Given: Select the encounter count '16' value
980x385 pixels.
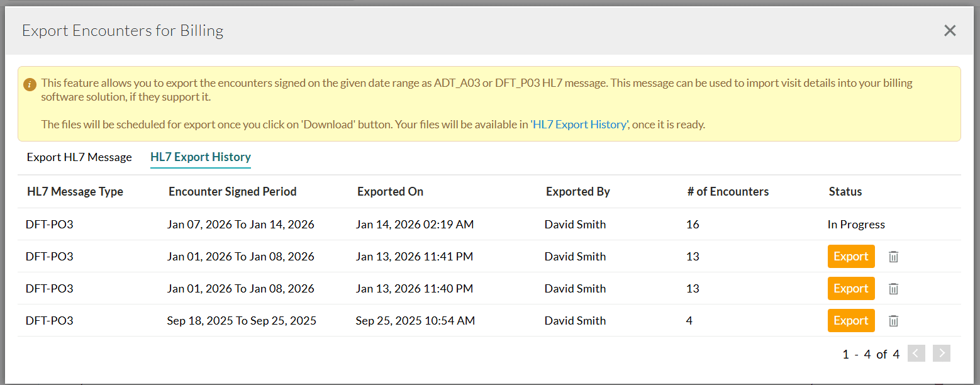Looking at the screenshot, I should click(x=693, y=224).
